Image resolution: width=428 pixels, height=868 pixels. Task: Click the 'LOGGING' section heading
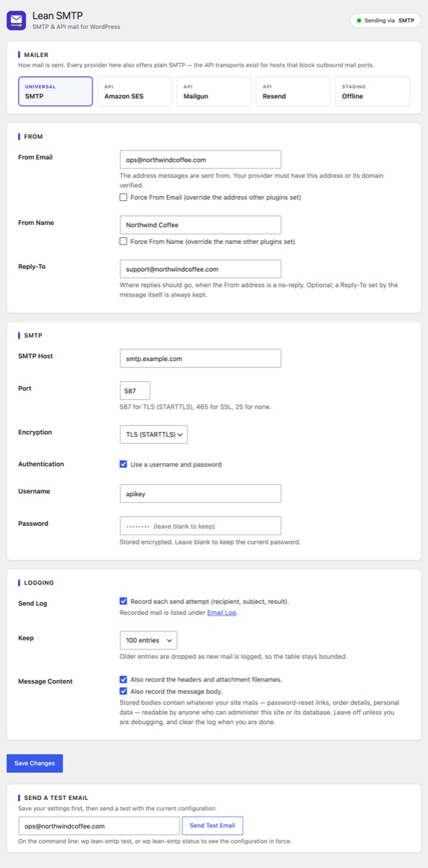(39, 582)
